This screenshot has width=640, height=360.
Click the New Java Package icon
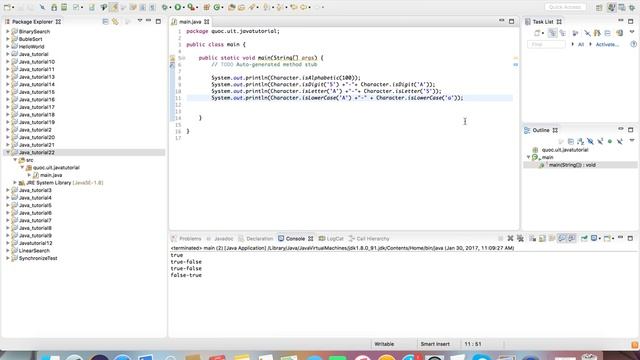pyautogui.click(x=207, y=7)
